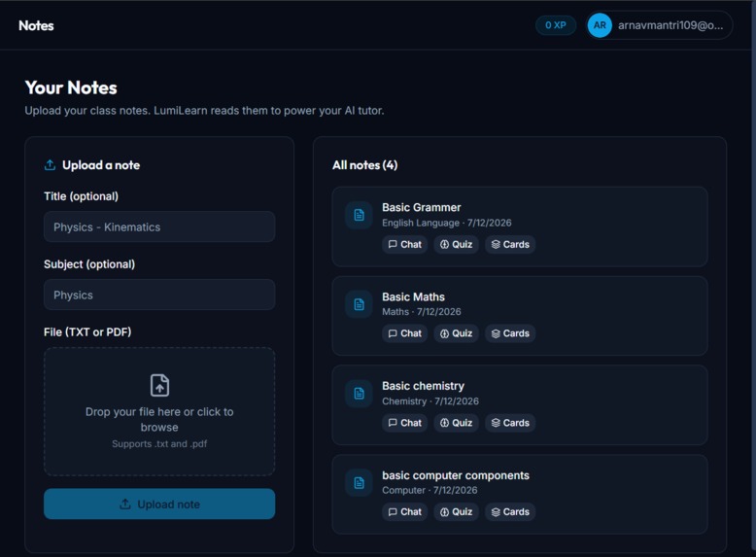Click the Basic Grammer document icon

pos(359,215)
